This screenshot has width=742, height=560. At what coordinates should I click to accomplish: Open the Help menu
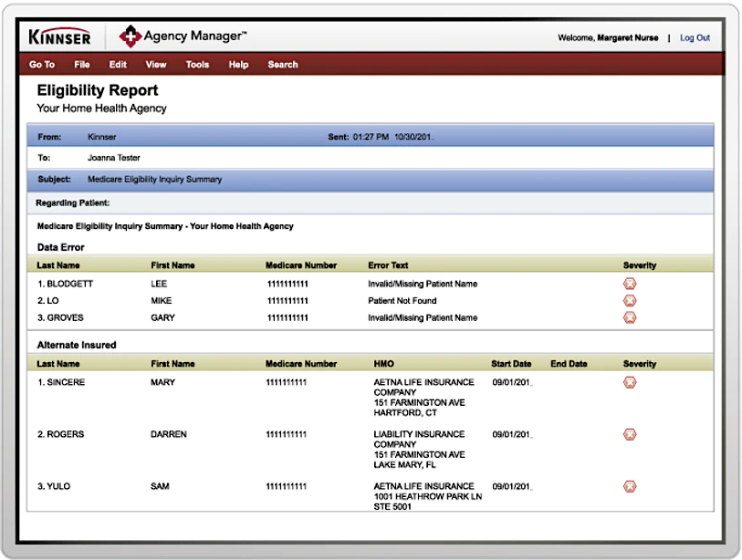coord(238,65)
